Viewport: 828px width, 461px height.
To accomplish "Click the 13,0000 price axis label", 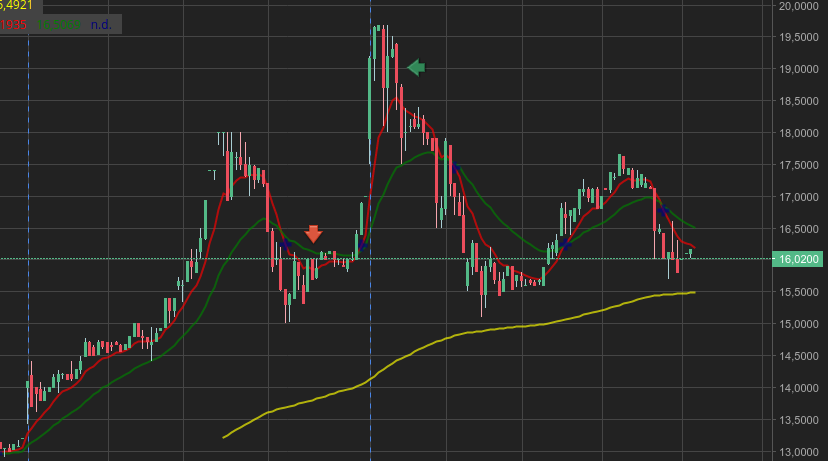I will click(x=800, y=451).
